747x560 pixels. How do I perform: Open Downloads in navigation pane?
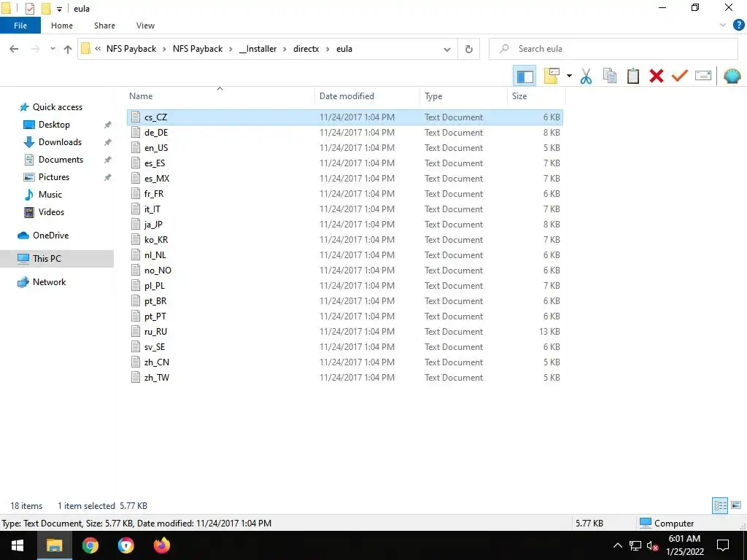(x=60, y=142)
